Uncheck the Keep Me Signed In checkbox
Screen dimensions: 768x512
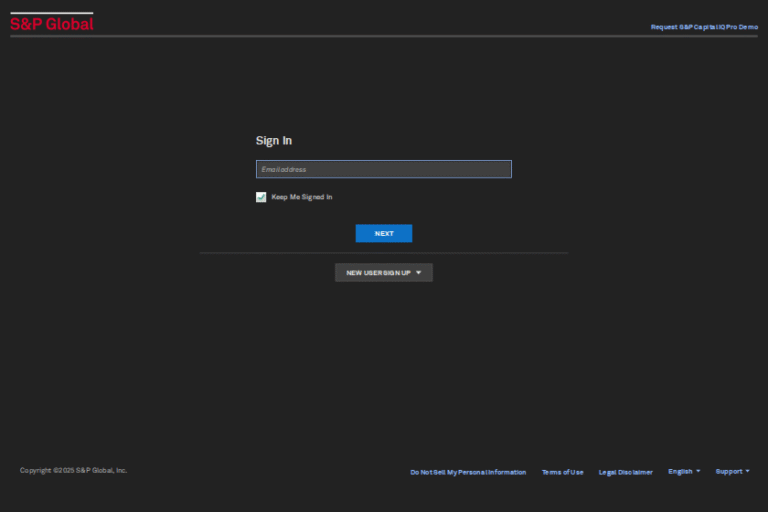(x=261, y=197)
